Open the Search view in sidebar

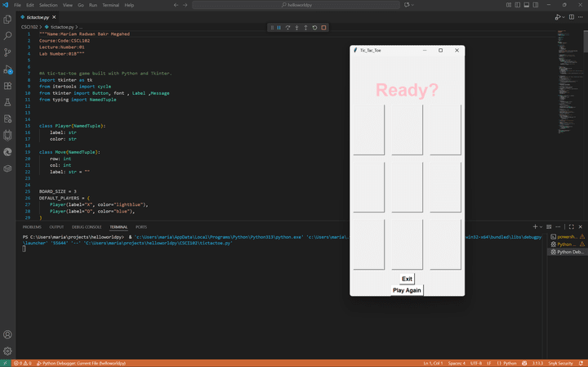pyautogui.click(x=7, y=36)
